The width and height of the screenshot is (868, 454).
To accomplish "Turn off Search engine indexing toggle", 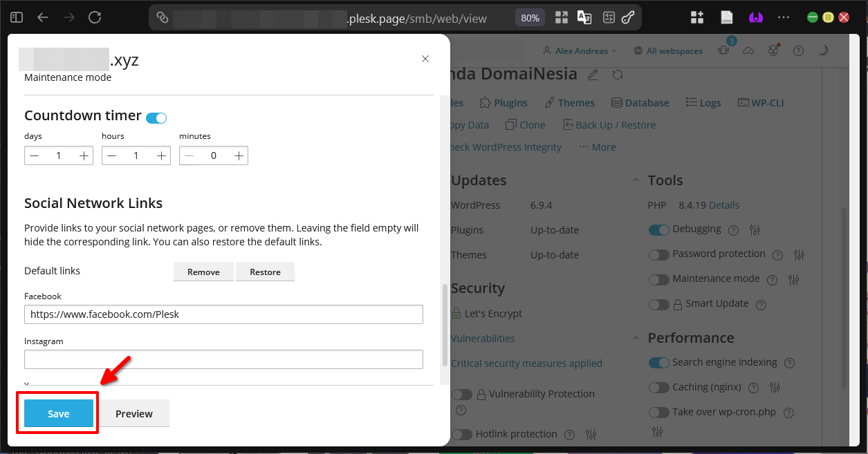I will click(659, 363).
